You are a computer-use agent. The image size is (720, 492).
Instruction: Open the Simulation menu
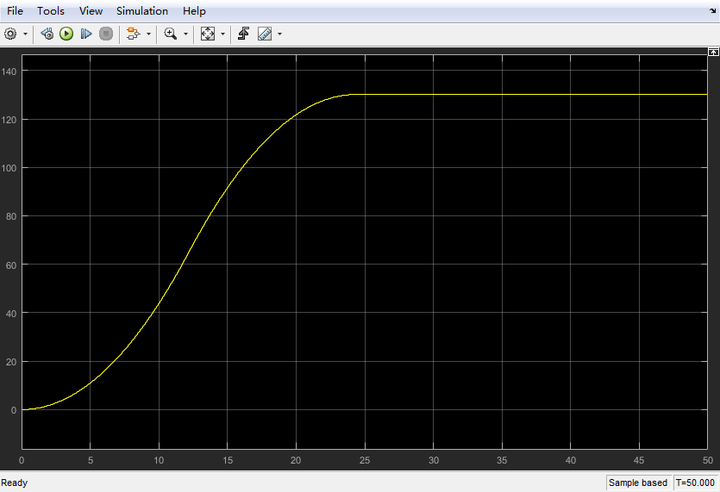click(x=142, y=11)
